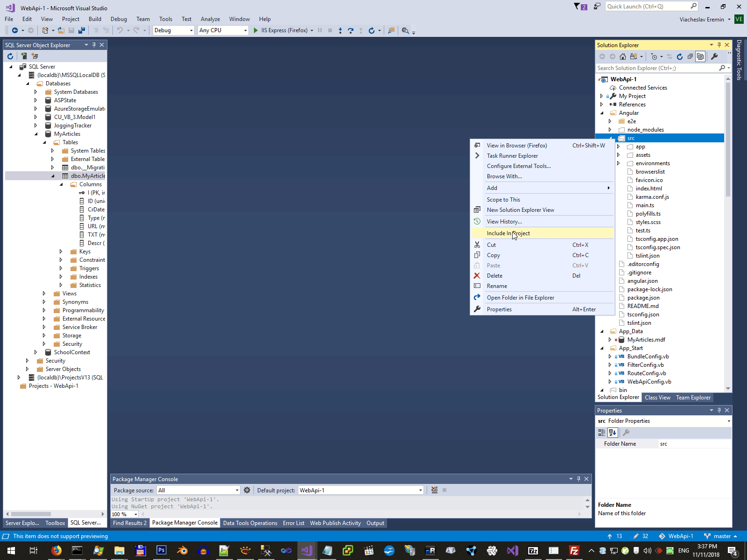Collapse the App_Data folder in Solution Explorer
Viewport: 747px width, 560px height.
pyautogui.click(x=601, y=331)
